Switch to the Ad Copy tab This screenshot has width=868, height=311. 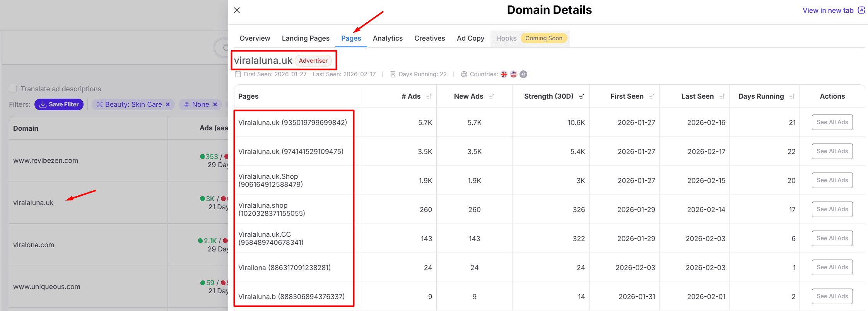tap(470, 38)
